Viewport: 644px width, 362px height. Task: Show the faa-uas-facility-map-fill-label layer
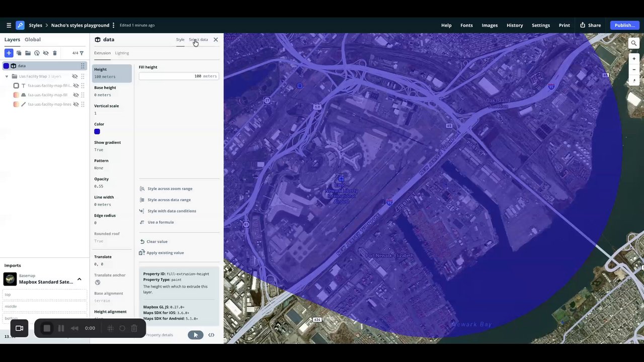[76, 86]
